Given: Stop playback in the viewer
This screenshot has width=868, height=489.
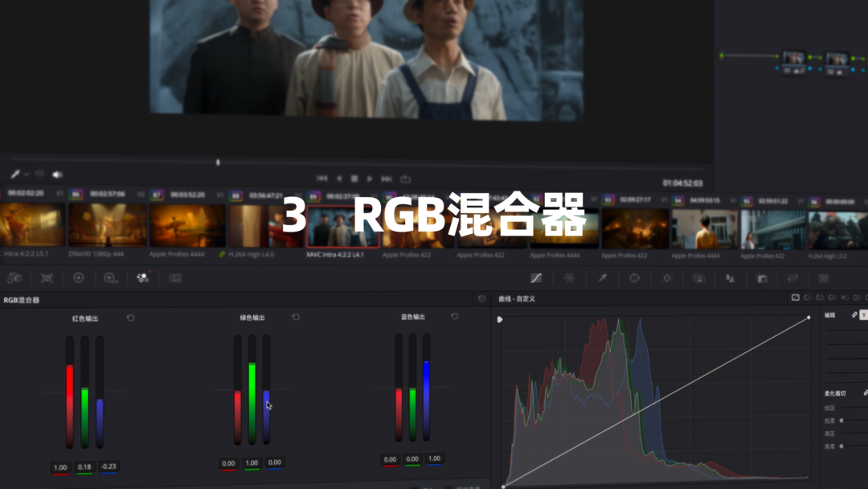Looking at the screenshot, I should 354,179.
